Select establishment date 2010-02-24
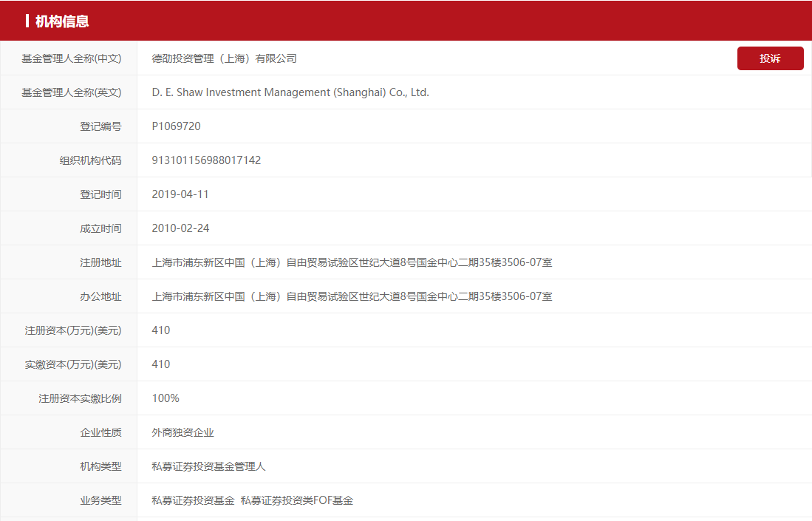Image resolution: width=812 pixels, height=521 pixels. point(180,228)
